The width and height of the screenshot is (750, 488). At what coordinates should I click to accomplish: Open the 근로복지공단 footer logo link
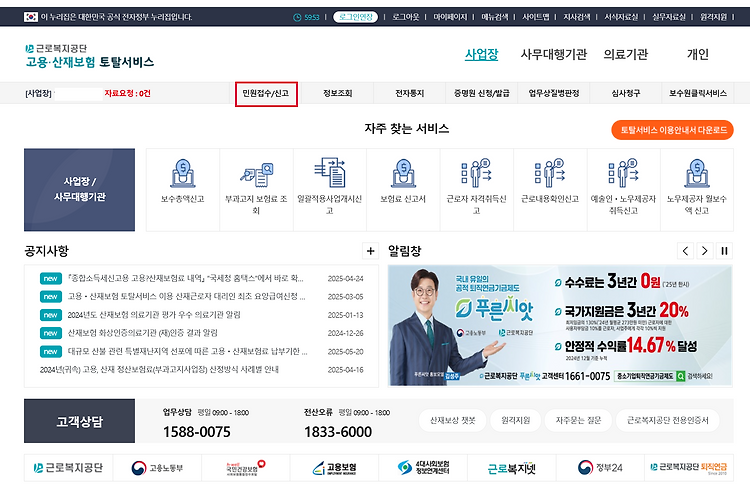(x=68, y=468)
